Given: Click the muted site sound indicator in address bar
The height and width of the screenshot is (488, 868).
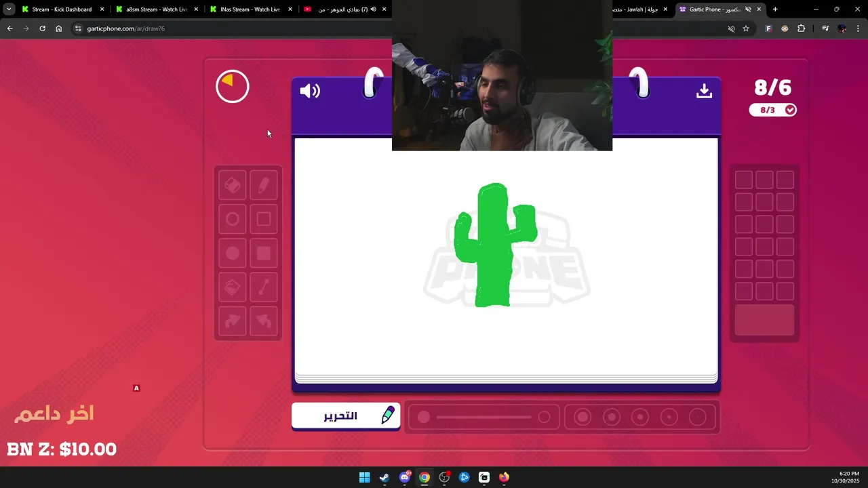Looking at the screenshot, I should (731, 28).
